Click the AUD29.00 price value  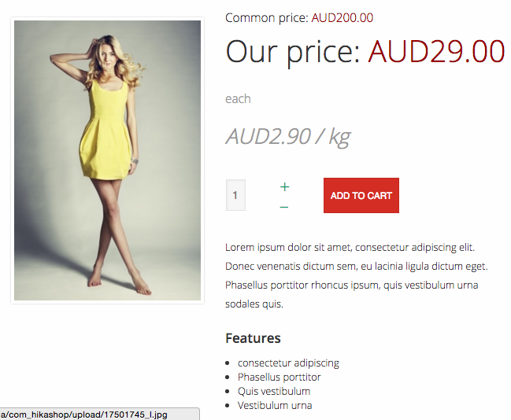click(436, 51)
